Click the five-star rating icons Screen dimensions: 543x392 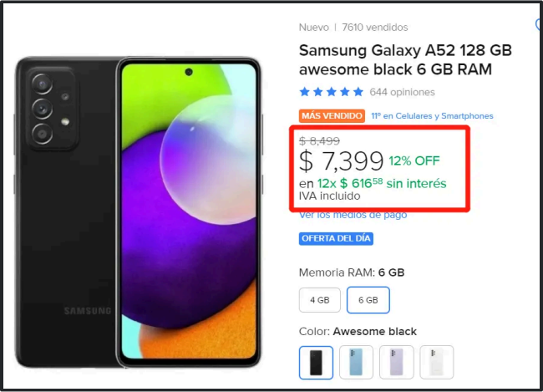pos(331,92)
